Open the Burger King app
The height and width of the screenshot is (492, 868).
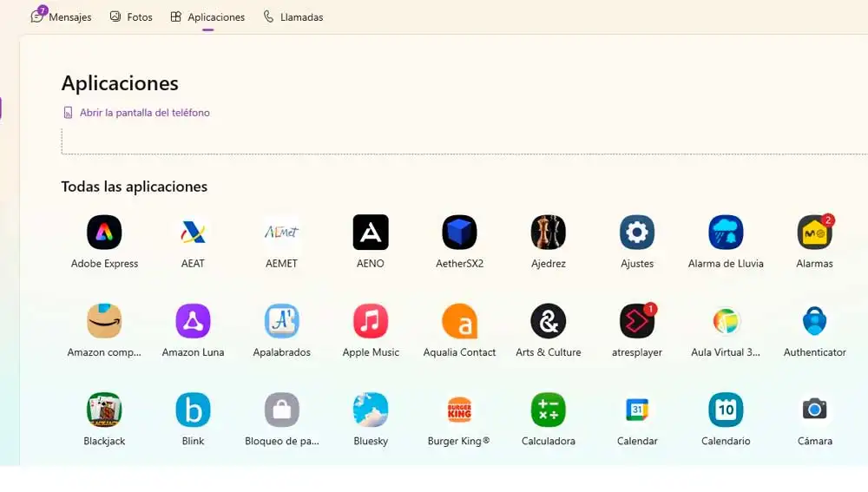459,410
